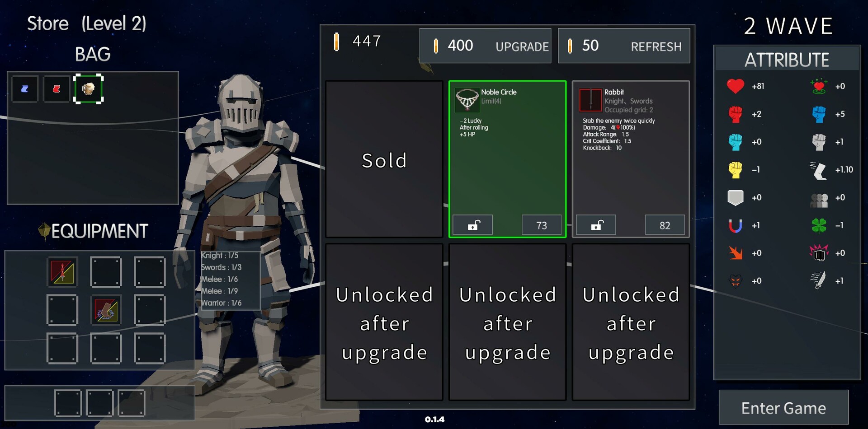Screen dimensions: 868x429
Task: Click the Rabbit sword item icon
Action: point(590,100)
